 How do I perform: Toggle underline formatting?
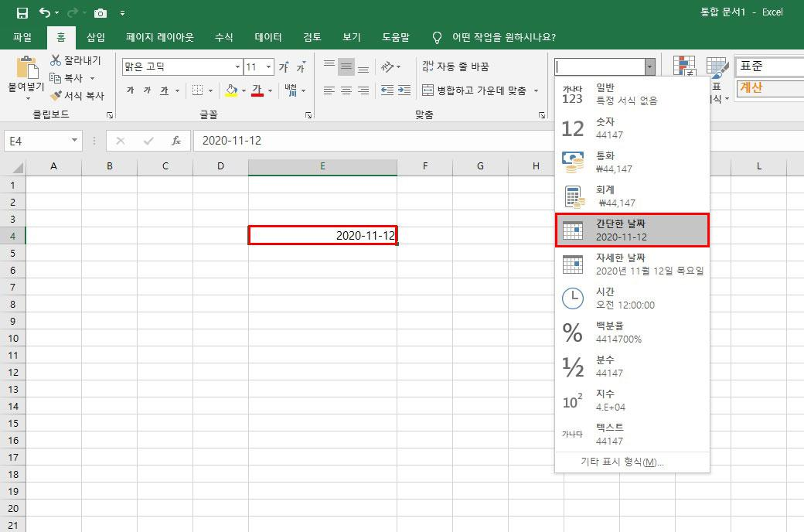(164, 90)
